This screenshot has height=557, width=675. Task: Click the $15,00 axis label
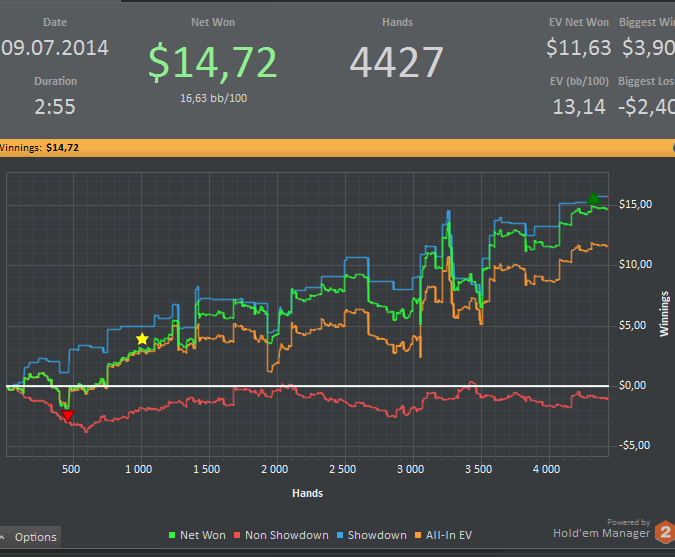tap(635, 204)
